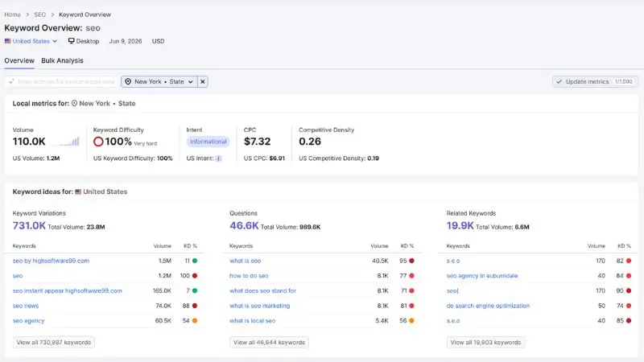
Task: Click the US flag icon beside country selector
Action: click(x=8, y=41)
